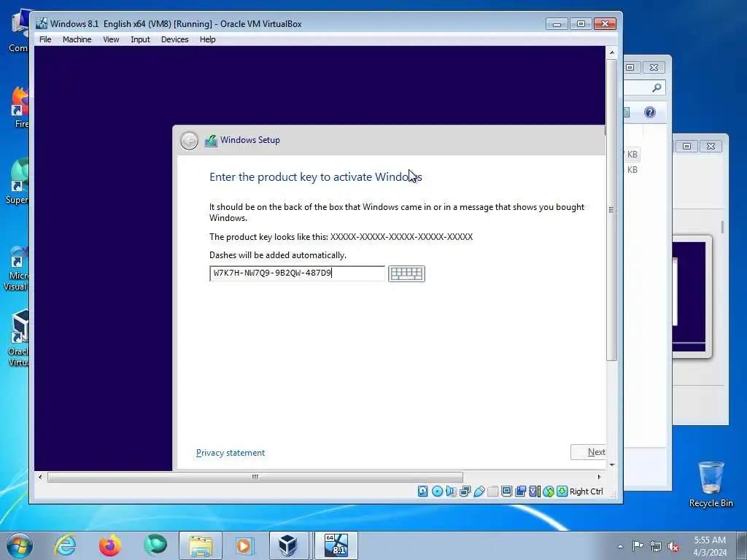Click the Right Ctrl host key label
747x560 pixels.
click(x=586, y=491)
